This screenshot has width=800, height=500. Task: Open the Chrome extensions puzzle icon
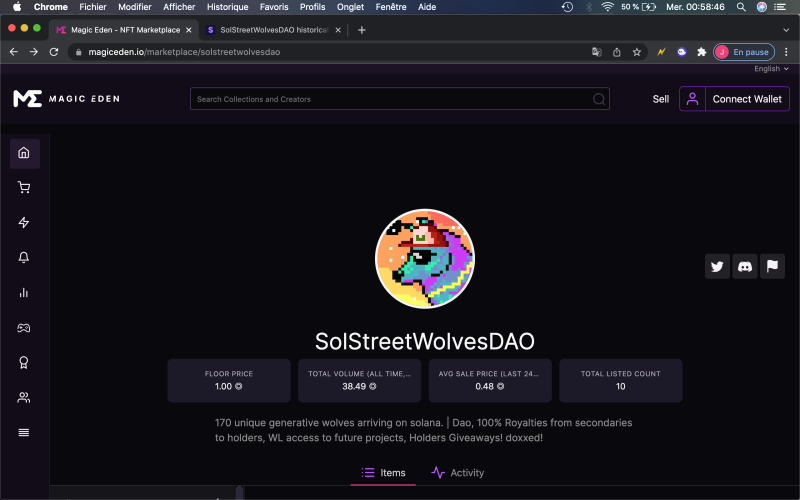point(702,52)
